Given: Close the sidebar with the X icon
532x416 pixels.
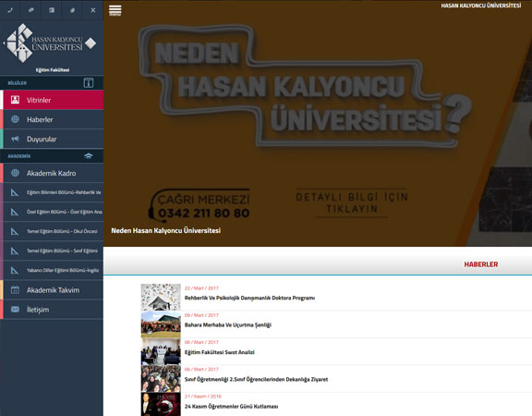Looking at the screenshot, I should coord(93,10).
